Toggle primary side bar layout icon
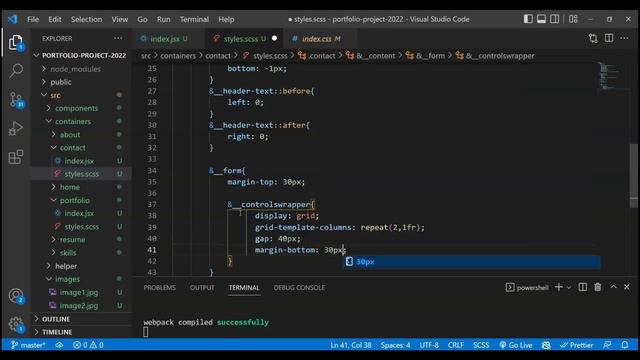This screenshot has width=640, height=360. 528,19
